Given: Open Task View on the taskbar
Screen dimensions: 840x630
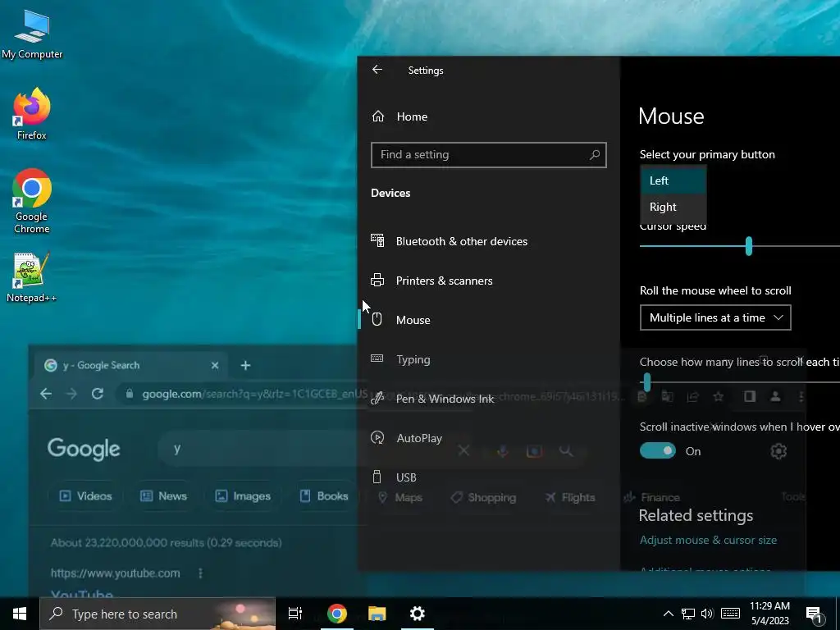Looking at the screenshot, I should click(x=295, y=614).
